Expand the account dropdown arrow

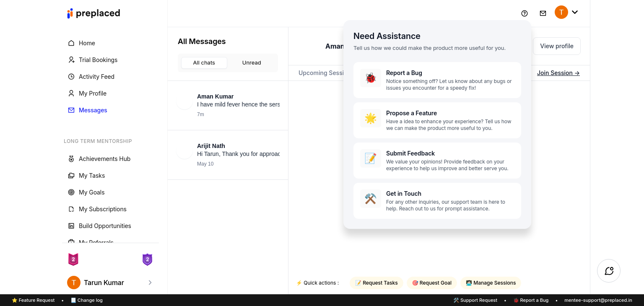[575, 12]
